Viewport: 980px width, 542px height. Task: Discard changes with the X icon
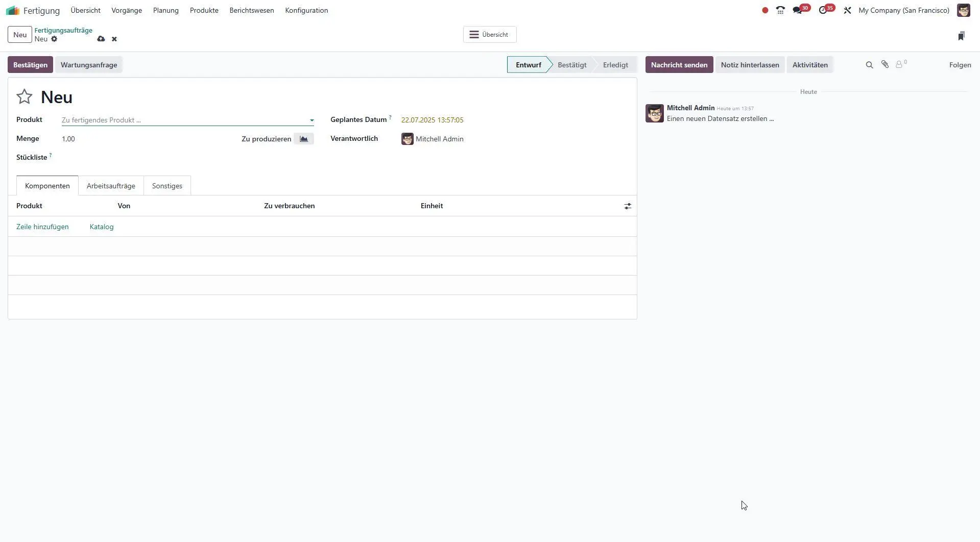pyautogui.click(x=114, y=39)
